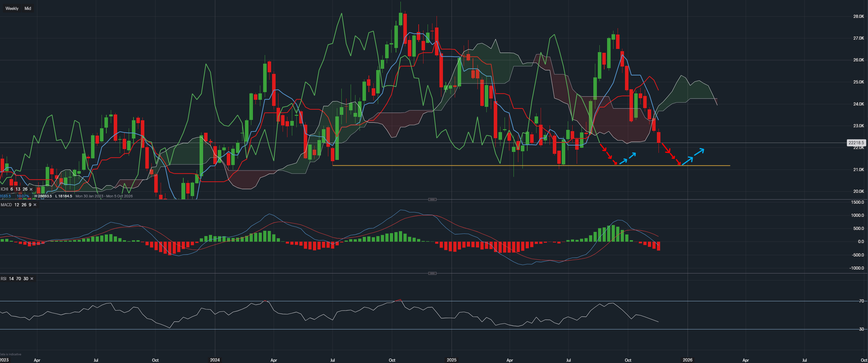
Task: Select the rightmost blue upward arrow drawing
Action: point(699,153)
